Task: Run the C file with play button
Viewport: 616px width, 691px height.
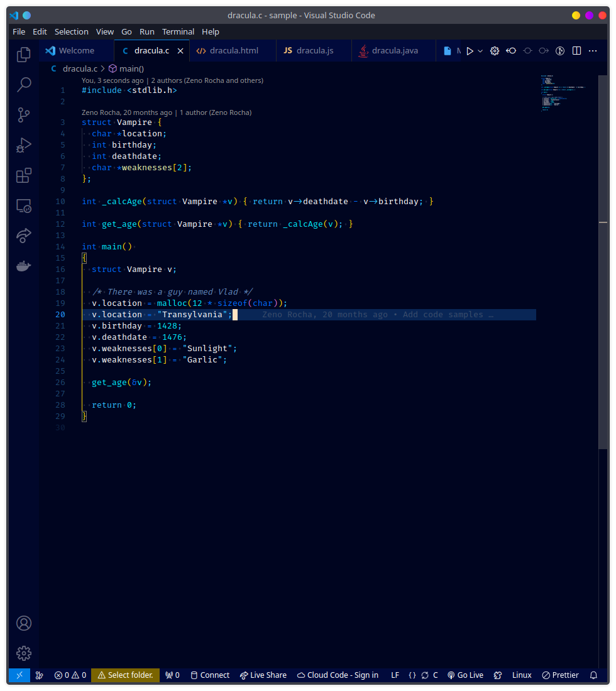Action: (x=470, y=51)
